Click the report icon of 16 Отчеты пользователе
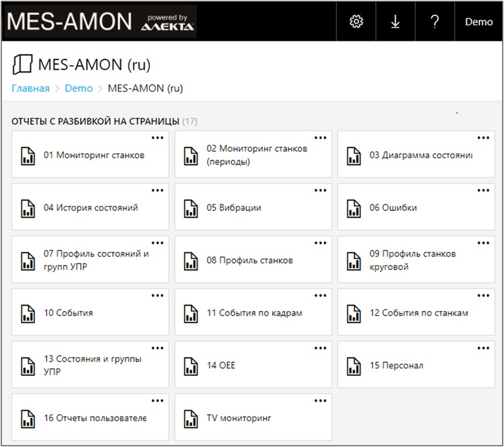 pos(28,419)
